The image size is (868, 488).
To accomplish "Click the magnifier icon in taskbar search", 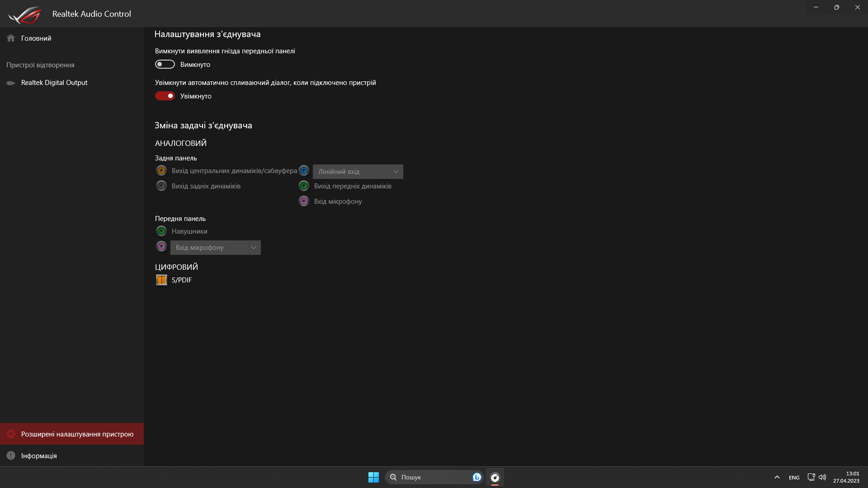I will tap(393, 477).
